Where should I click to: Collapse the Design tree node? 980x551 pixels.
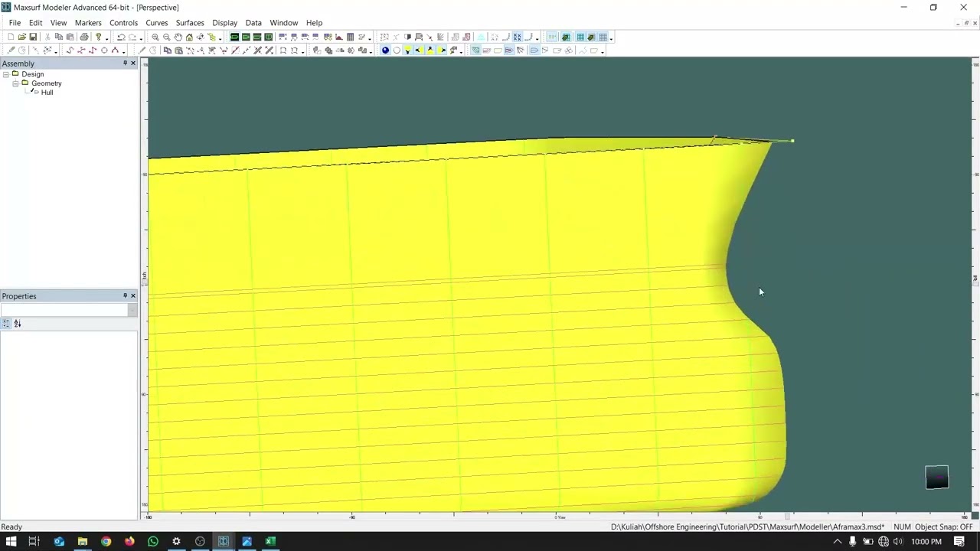[x=5, y=74]
